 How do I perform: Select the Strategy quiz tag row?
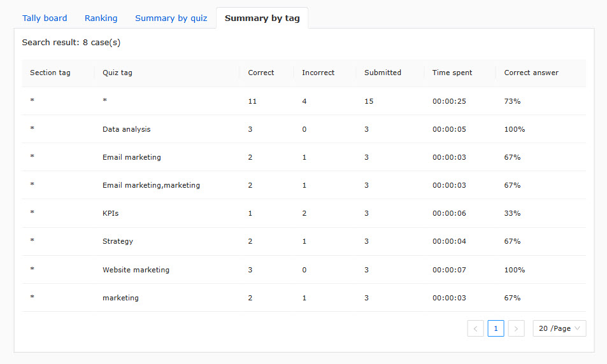tap(304, 241)
